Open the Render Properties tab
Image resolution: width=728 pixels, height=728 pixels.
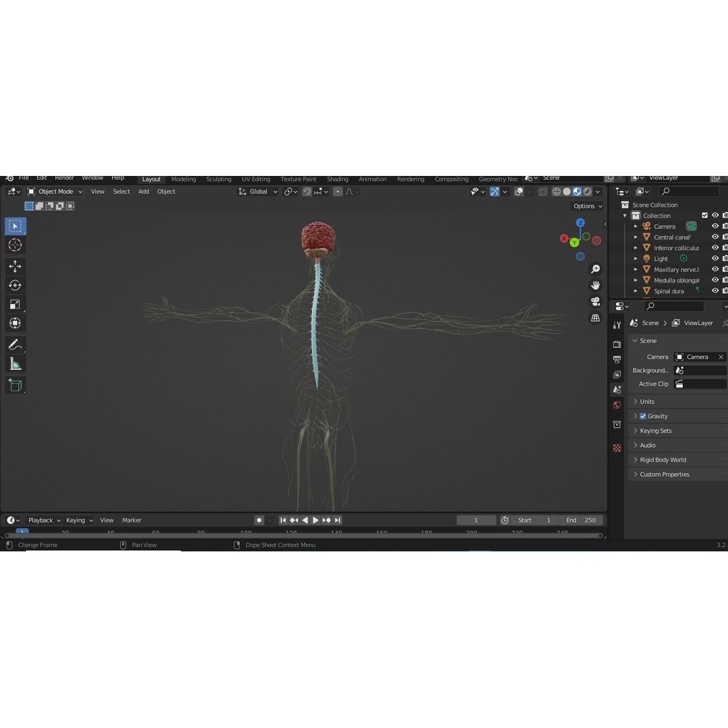pyautogui.click(x=617, y=344)
